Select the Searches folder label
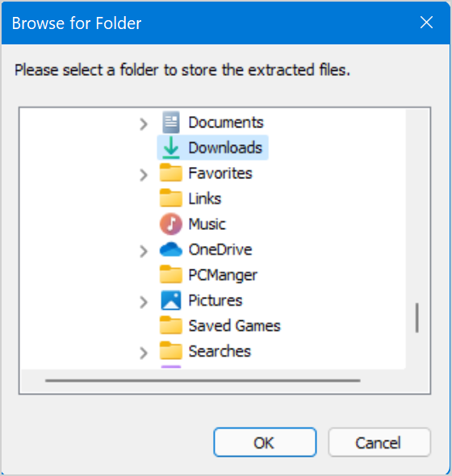 [x=220, y=351]
